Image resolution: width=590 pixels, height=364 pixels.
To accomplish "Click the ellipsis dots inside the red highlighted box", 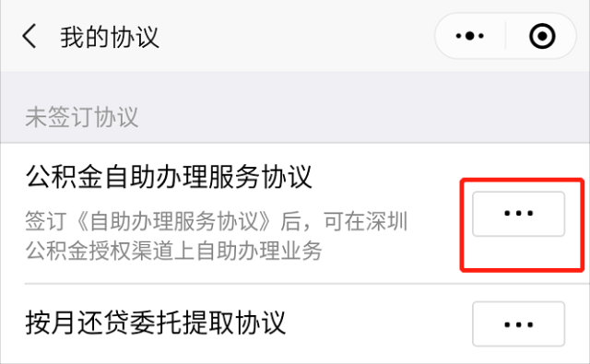I will coord(518,213).
